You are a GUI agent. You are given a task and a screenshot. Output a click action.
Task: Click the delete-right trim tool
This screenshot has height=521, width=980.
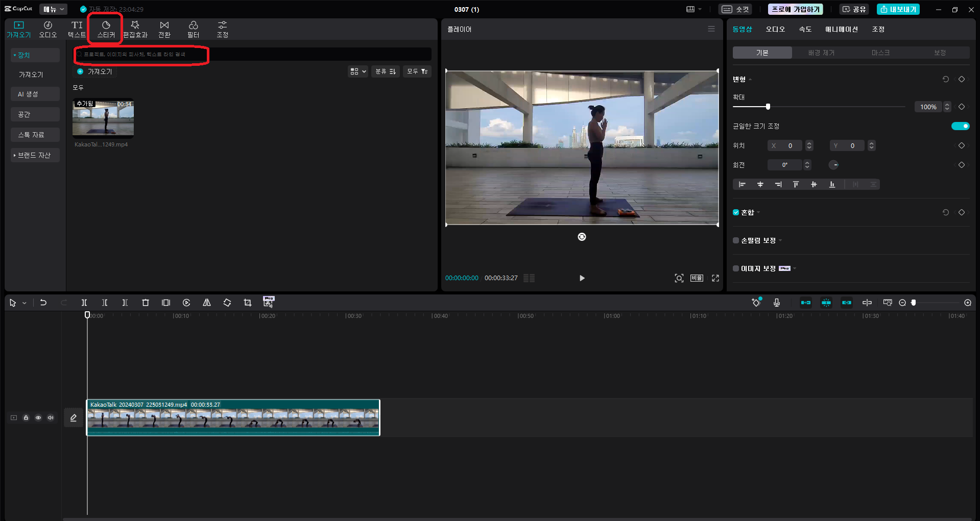(x=125, y=303)
